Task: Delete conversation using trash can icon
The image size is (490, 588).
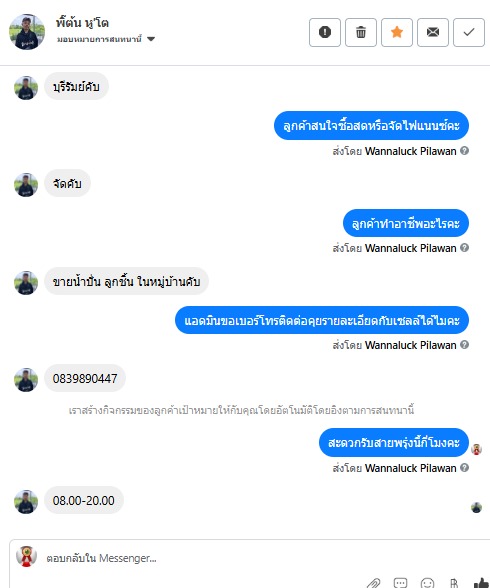Action: [x=361, y=32]
